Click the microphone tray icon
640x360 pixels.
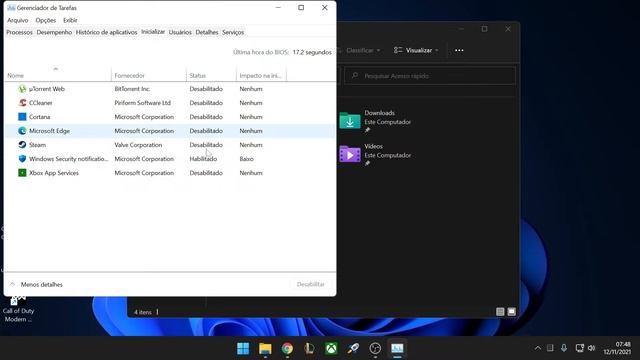[564, 348]
